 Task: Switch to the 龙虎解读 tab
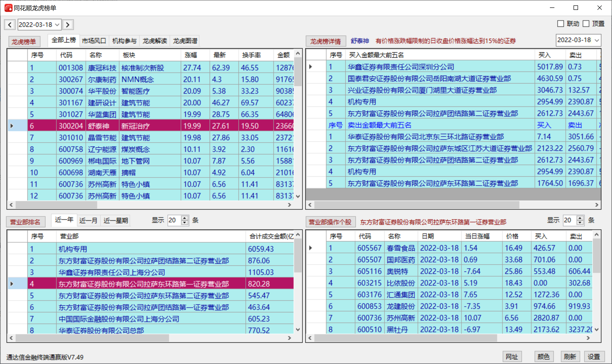coord(155,41)
